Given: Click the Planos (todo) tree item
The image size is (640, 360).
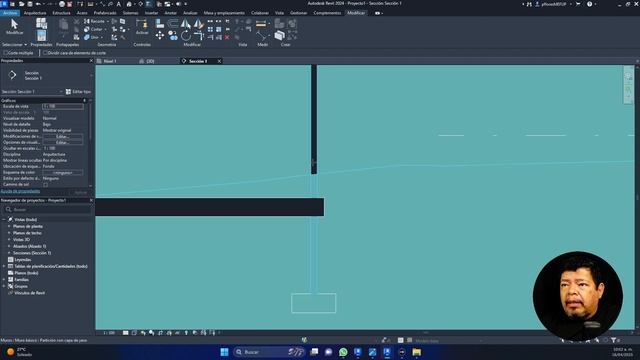Looking at the screenshot, I should (x=26, y=273).
